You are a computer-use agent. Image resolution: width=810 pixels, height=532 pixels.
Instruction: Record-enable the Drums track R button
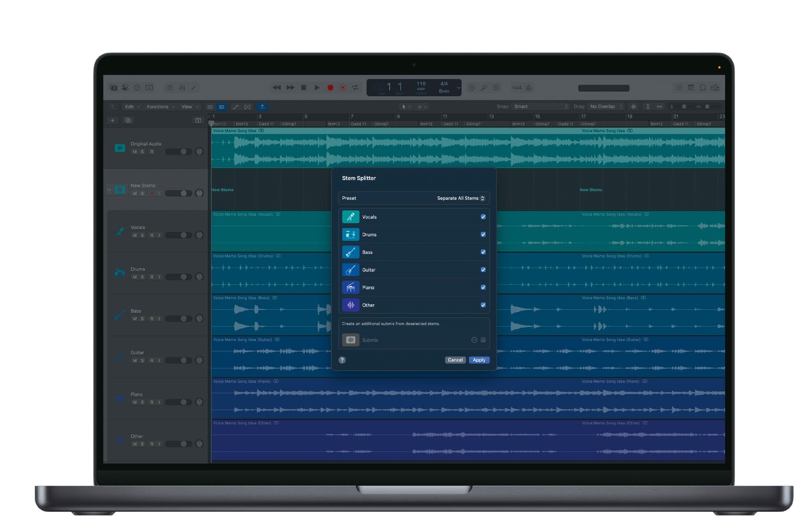(x=152, y=277)
